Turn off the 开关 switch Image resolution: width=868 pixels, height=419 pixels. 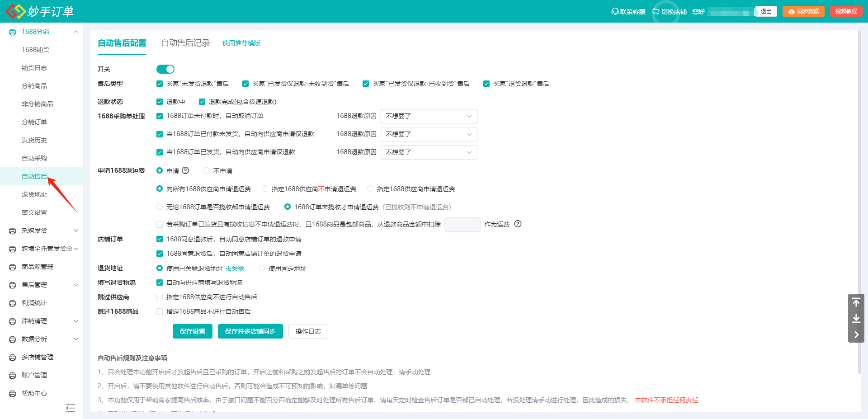tap(165, 69)
